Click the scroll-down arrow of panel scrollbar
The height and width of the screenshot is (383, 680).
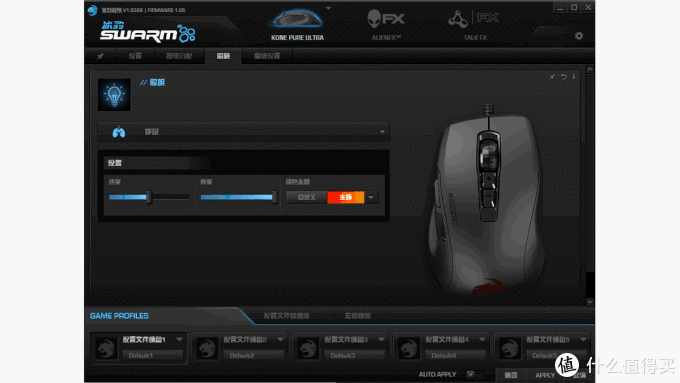590,302
